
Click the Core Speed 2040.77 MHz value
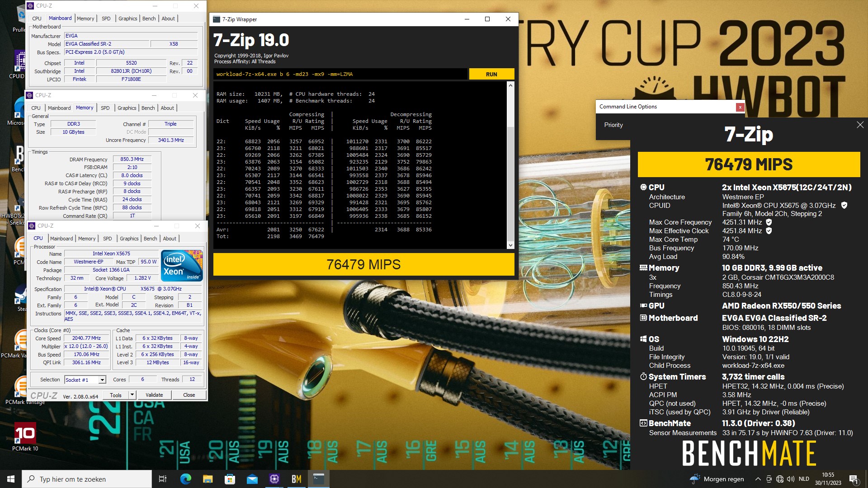point(87,338)
